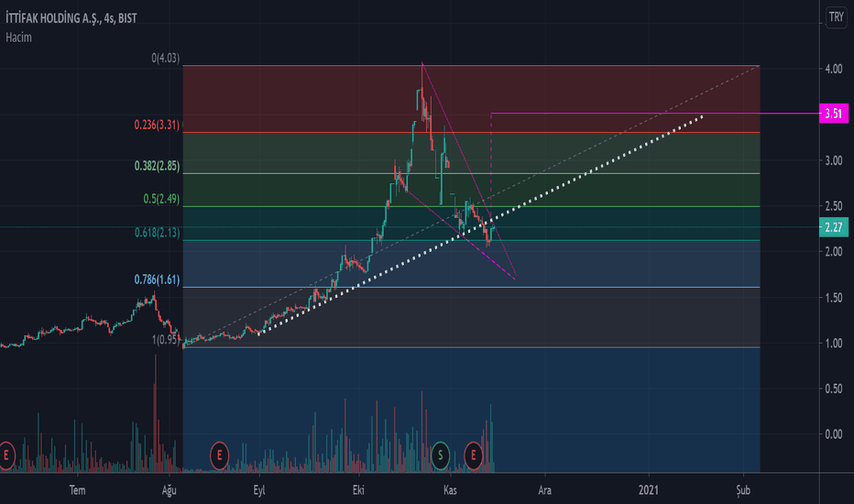854x504 pixels.
Task: Click the Eyl month label on time axis
Action: pos(259,490)
